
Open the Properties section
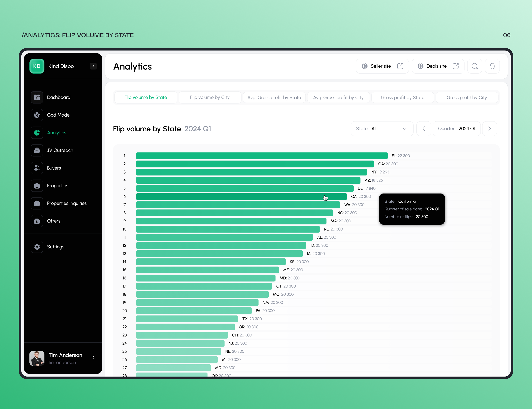coord(58,186)
